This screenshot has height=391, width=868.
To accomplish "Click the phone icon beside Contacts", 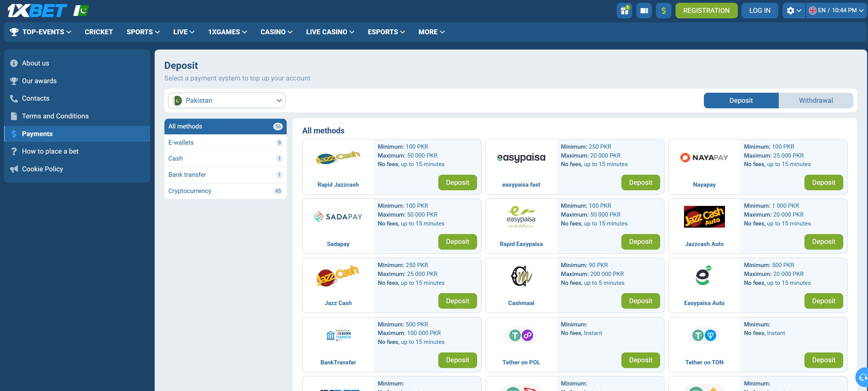I will [x=14, y=99].
